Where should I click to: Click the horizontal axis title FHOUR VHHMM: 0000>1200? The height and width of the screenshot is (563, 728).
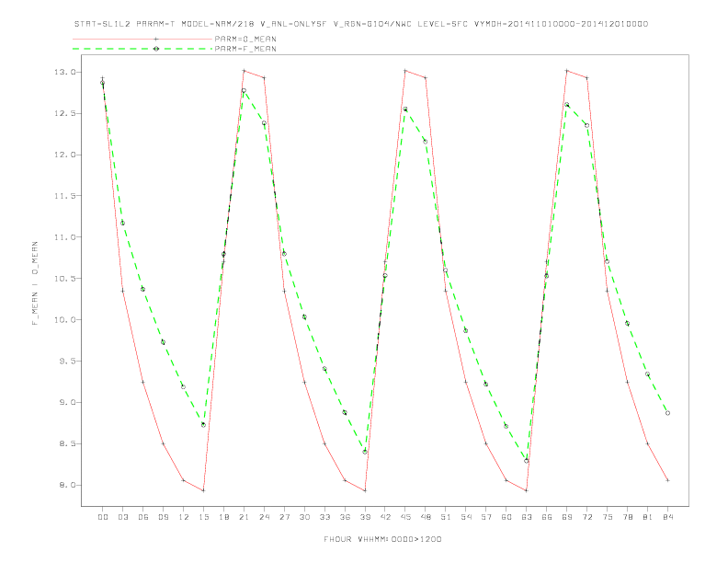point(382,539)
